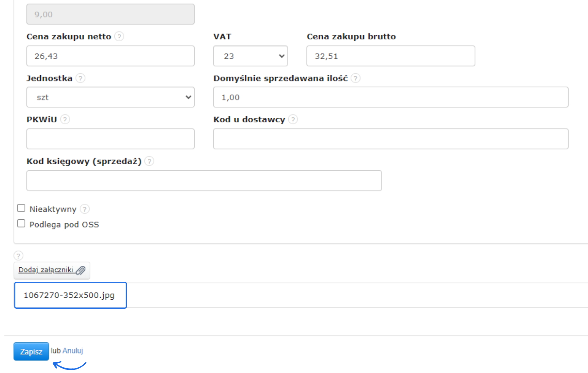Click Dodaj załączniki attachment button
Viewport: 588px width, 373px height.
pos(51,270)
